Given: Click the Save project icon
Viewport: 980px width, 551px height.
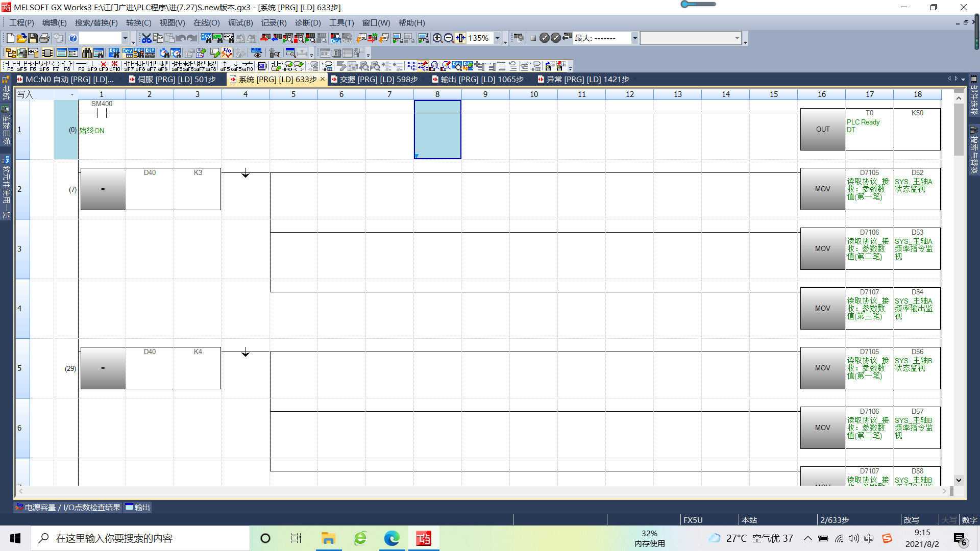Looking at the screenshot, I should click(33, 38).
